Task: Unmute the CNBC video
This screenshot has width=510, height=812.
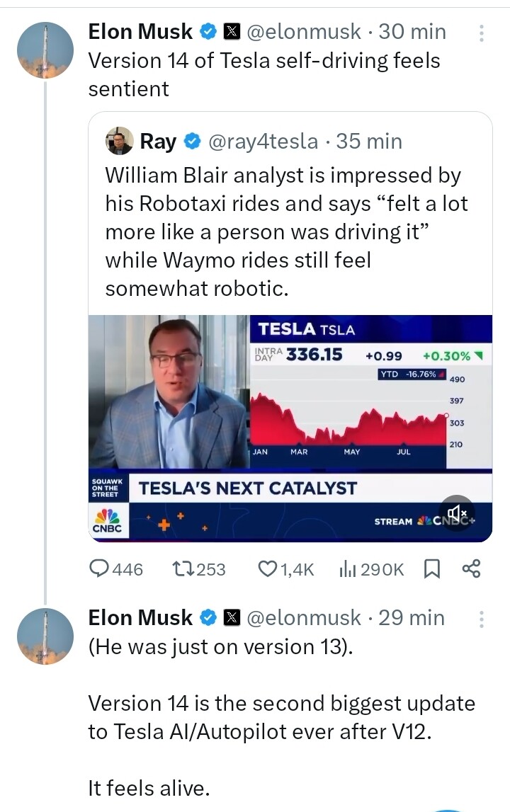Action: (457, 513)
